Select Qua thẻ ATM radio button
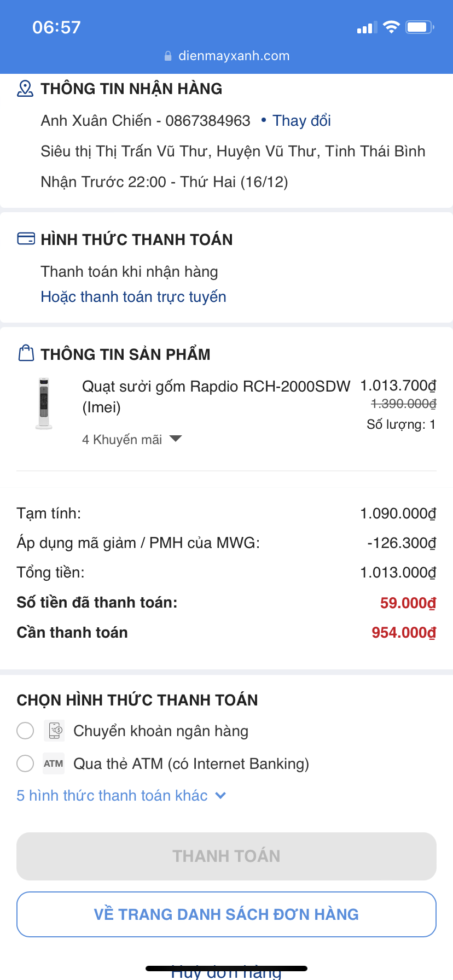The image size is (453, 980). click(x=25, y=763)
